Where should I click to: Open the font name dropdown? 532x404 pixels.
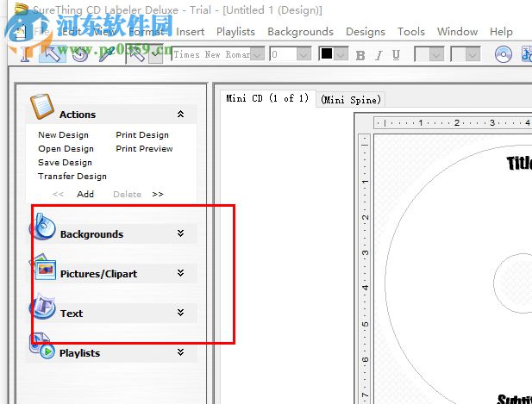coord(258,54)
